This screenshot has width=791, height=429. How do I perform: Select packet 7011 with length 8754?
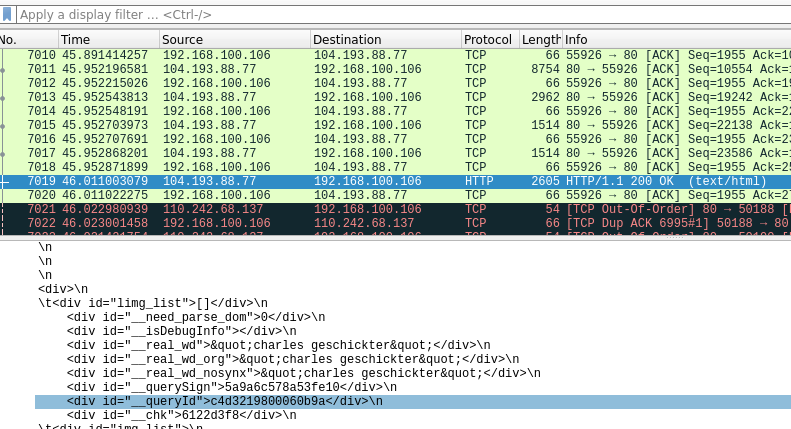click(x=396, y=69)
